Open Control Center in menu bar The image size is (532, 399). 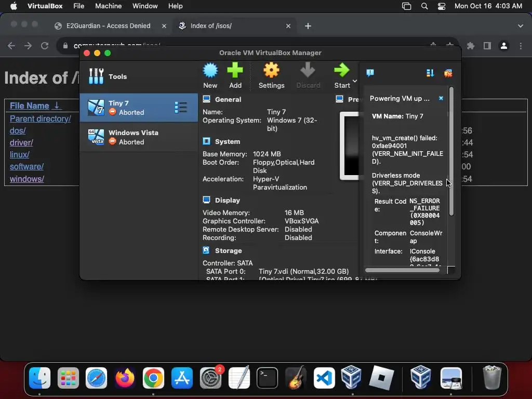442,6
